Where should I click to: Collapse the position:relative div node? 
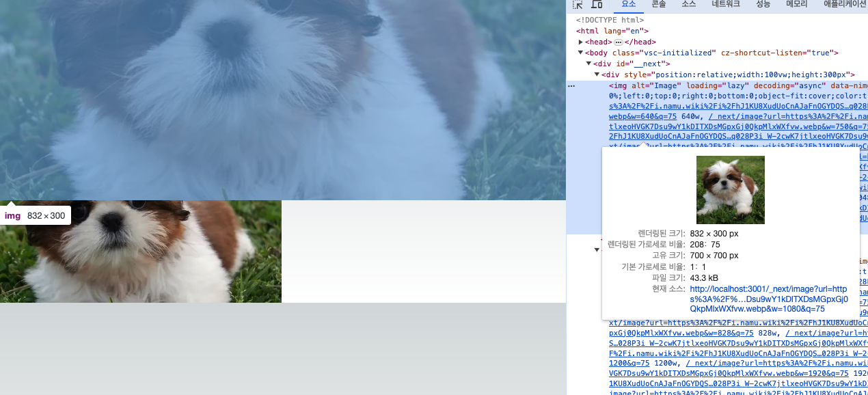[597, 74]
